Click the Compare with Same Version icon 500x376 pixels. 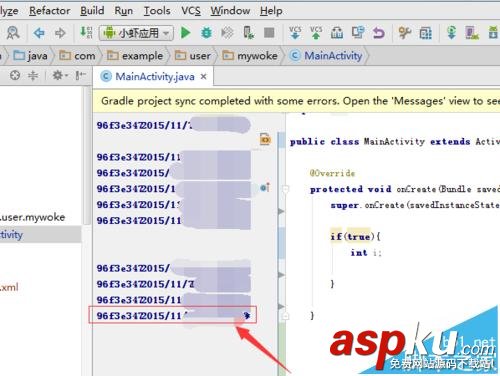358,33
